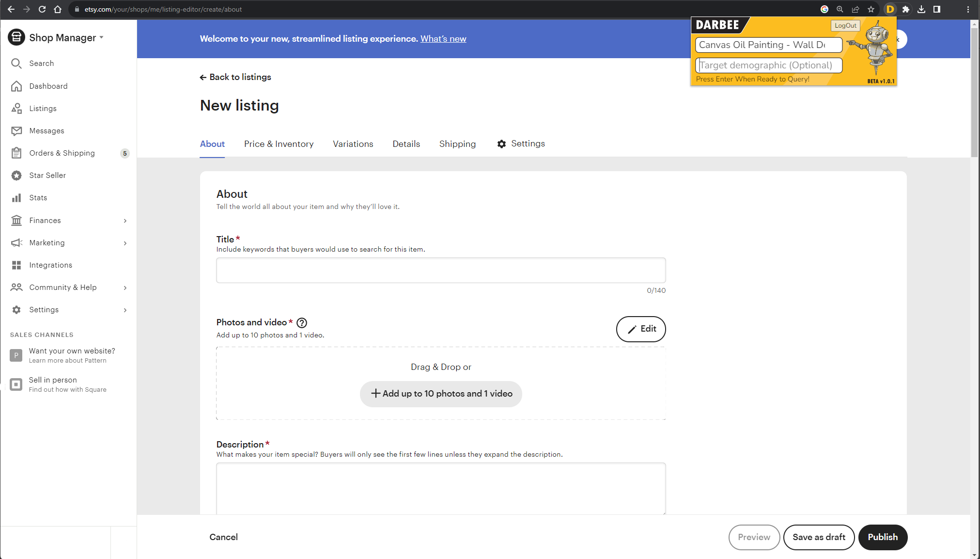Screen dimensions: 980x559
Task: Click the Search magnifier icon in sidebar
Action: click(x=16, y=64)
